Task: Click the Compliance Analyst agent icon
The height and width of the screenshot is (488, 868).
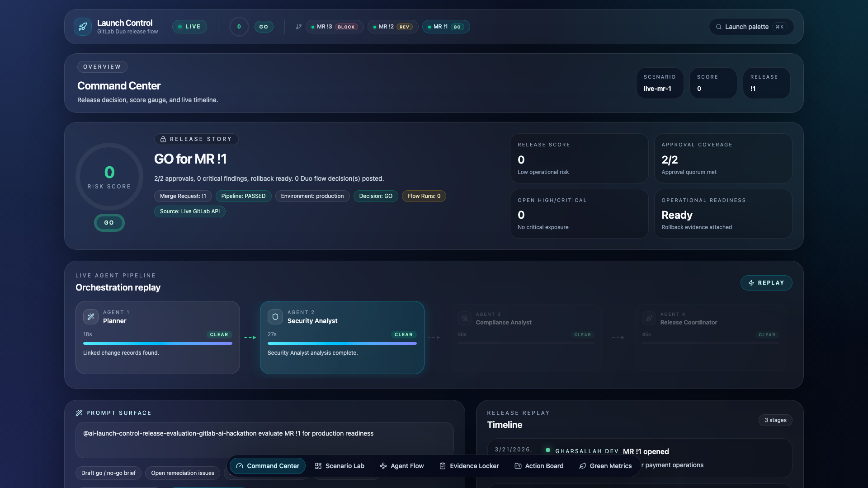Action: coord(464,318)
